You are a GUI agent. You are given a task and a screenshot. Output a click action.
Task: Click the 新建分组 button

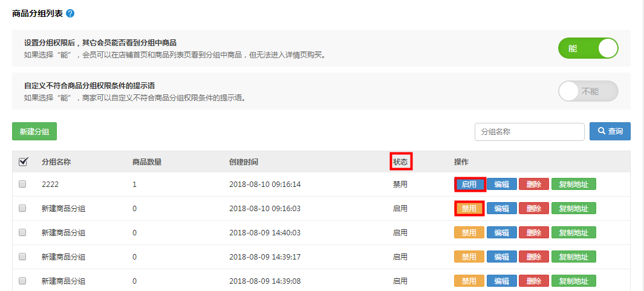point(34,131)
